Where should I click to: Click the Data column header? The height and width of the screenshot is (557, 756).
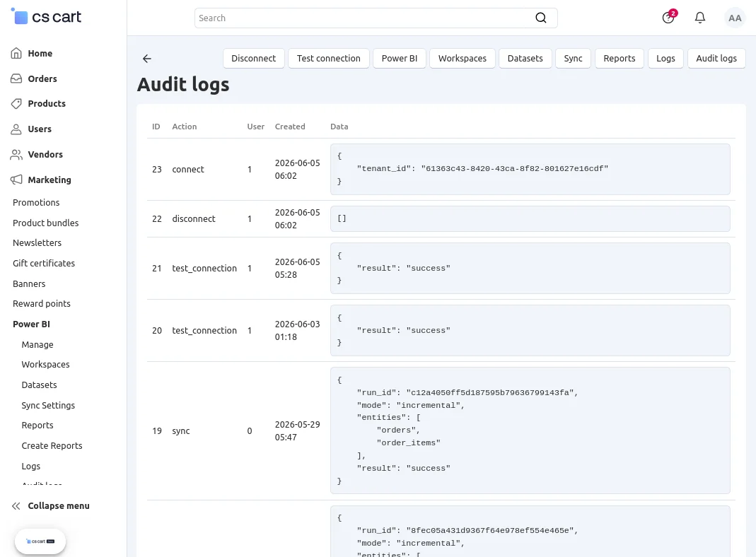[339, 127]
